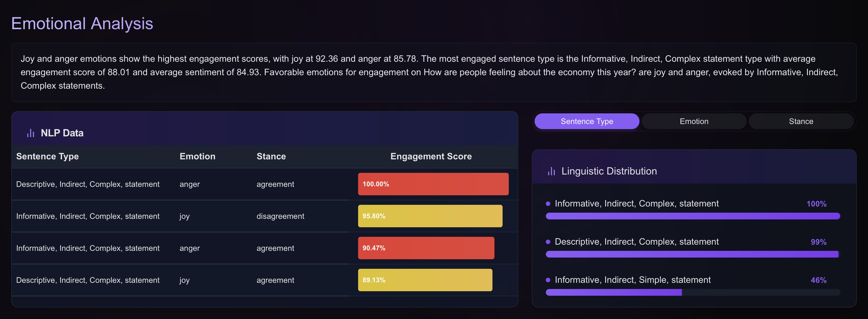Switch to the Emotion view
The height and width of the screenshot is (319, 868).
click(693, 121)
